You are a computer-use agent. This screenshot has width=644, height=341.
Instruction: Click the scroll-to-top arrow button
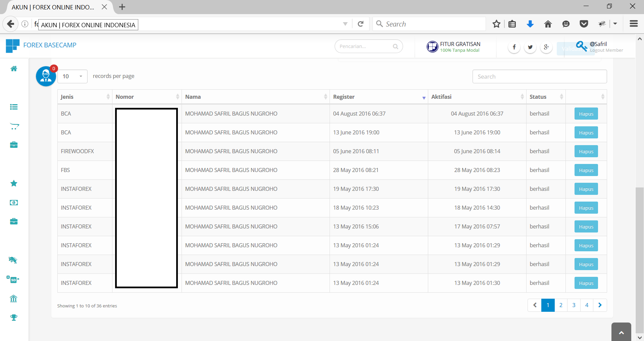click(621, 332)
